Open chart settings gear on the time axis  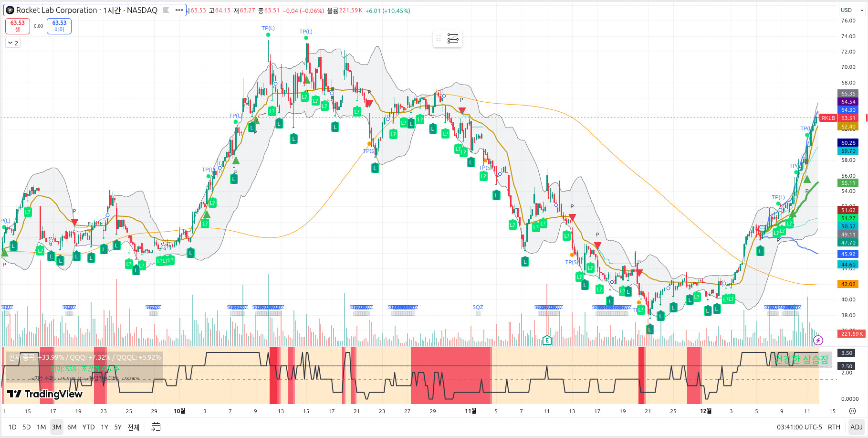click(852, 411)
